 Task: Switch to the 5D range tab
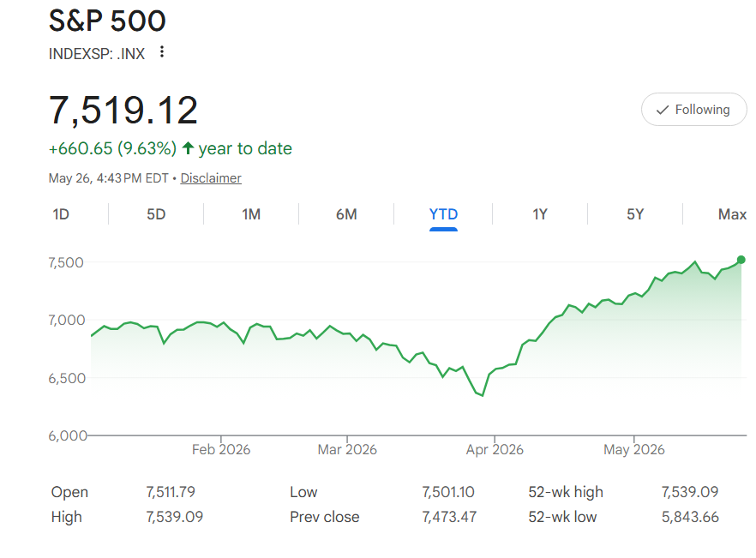click(156, 214)
